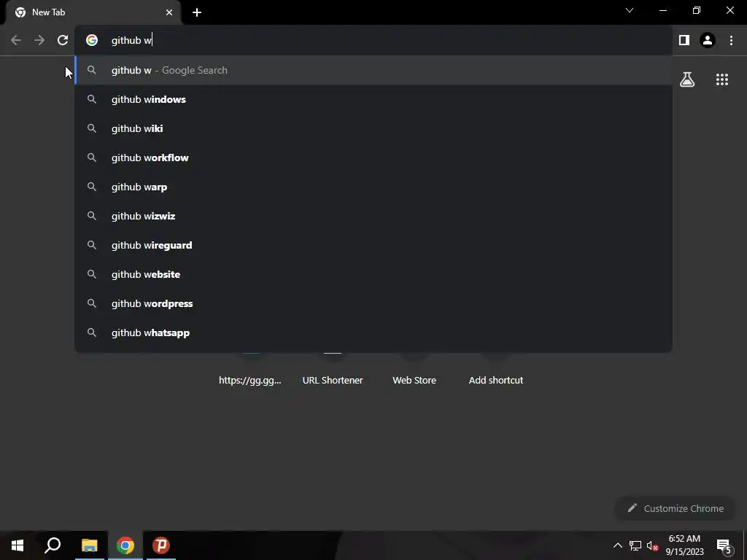
Task: Click the Customize Chrome button
Action: pyautogui.click(x=675, y=508)
